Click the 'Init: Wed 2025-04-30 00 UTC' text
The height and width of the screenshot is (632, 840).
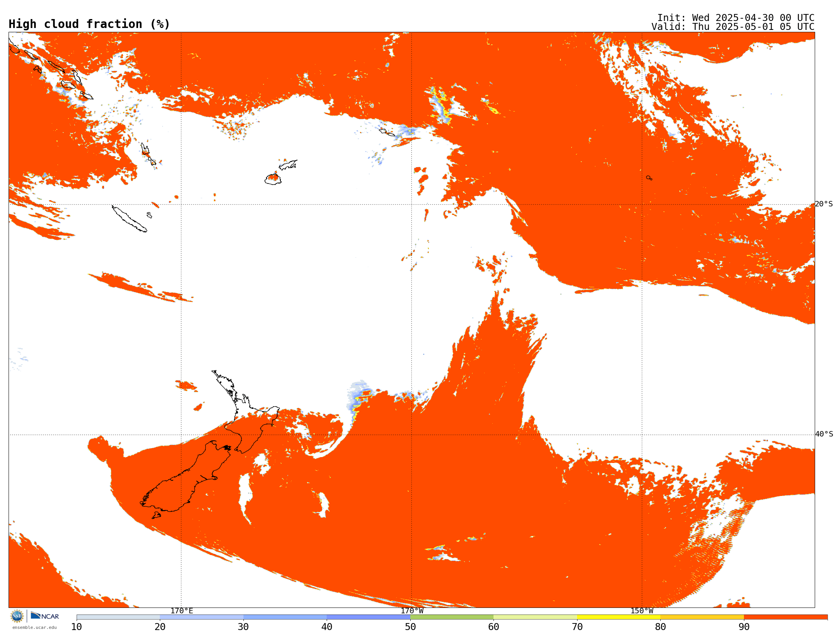(736, 18)
